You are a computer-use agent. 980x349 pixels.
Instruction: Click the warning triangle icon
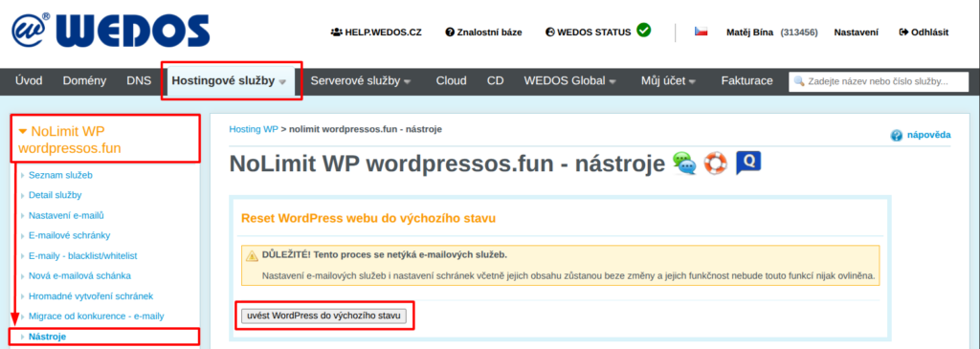pyautogui.click(x=252, y=255)
